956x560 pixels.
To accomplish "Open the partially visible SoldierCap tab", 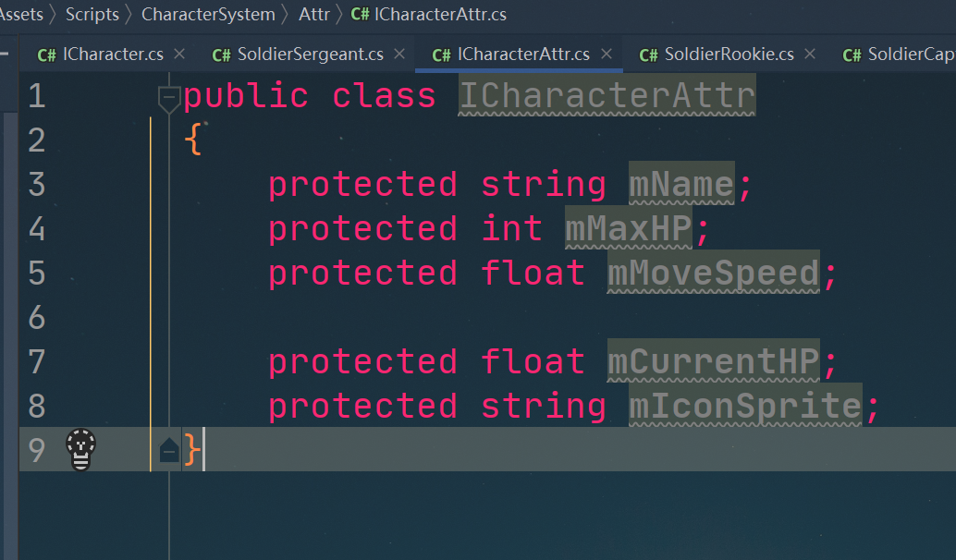I will point(910,55).
